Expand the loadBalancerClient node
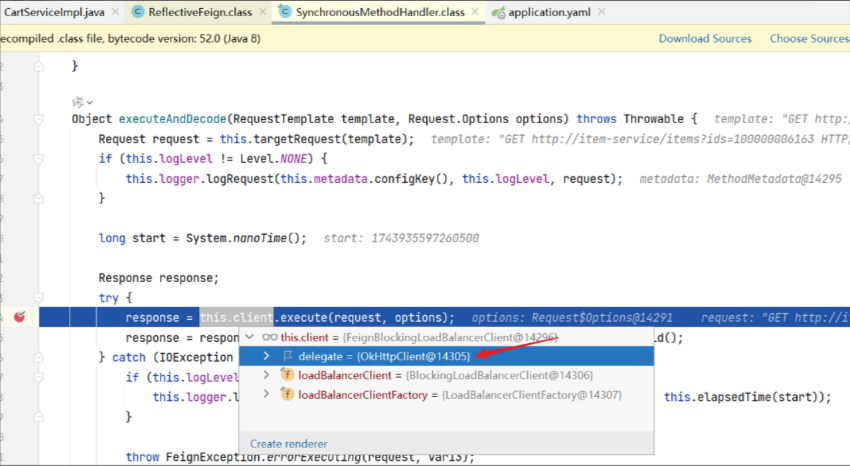Viewport: 850px width, 466px height. click(x=266, y=375)
